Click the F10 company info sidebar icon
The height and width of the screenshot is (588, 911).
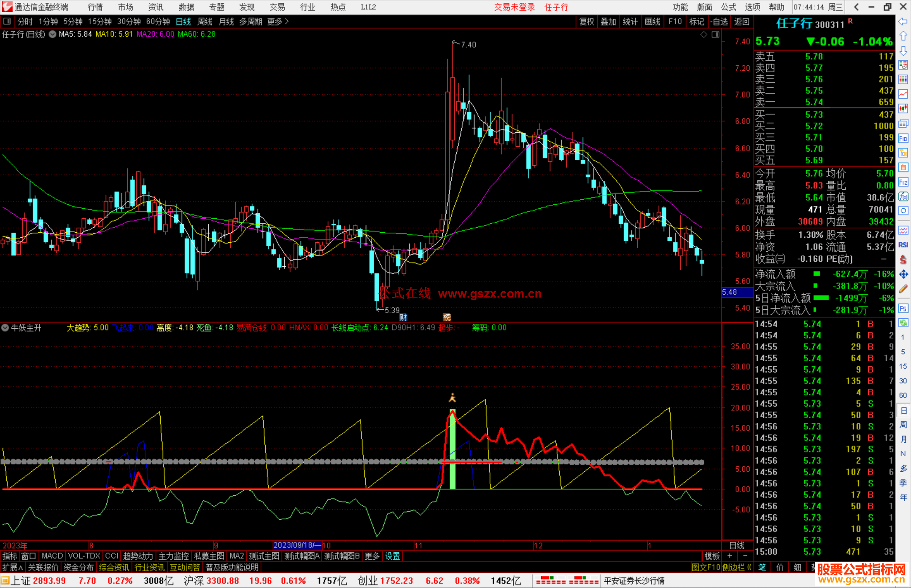pyautogui.click(x=903, y=139)
